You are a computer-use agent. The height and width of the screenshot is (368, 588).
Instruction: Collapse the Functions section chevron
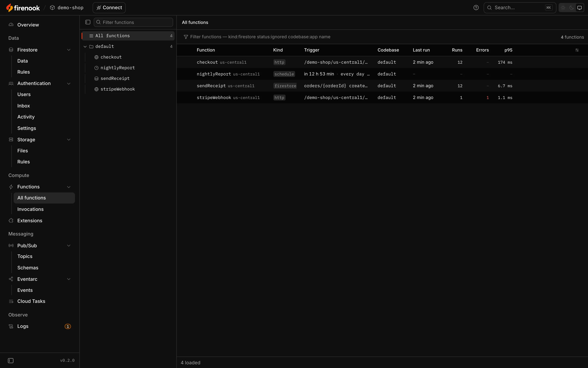pyautogui.click(x=69, y=187)
